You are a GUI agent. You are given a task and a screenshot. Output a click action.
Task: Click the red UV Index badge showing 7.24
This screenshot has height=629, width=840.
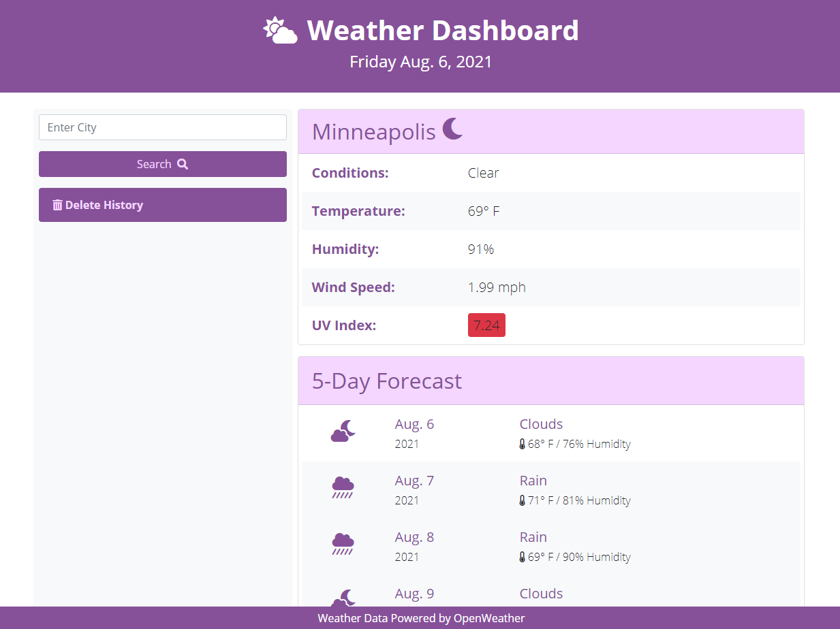point(486,325)
